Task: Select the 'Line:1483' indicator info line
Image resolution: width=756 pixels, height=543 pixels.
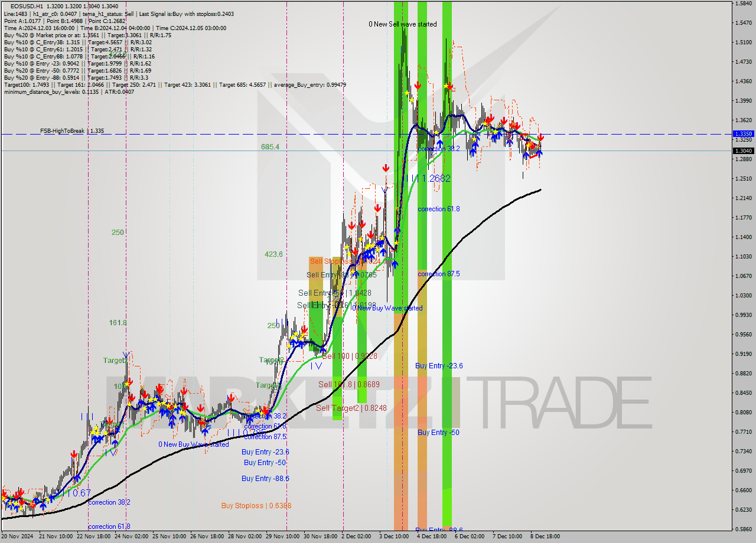Action: 119,14
